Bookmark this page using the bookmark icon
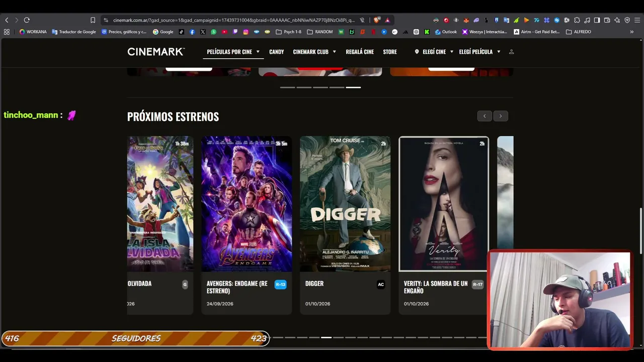 tap(93, 20)
